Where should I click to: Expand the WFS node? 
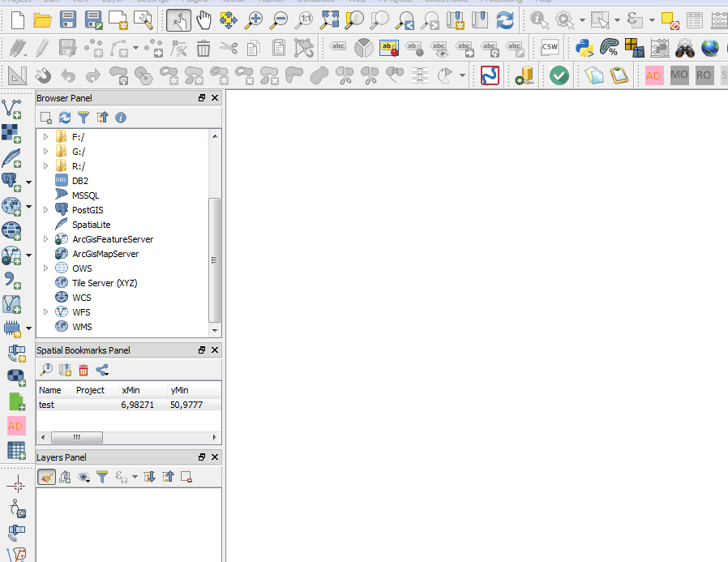(45, 311)
